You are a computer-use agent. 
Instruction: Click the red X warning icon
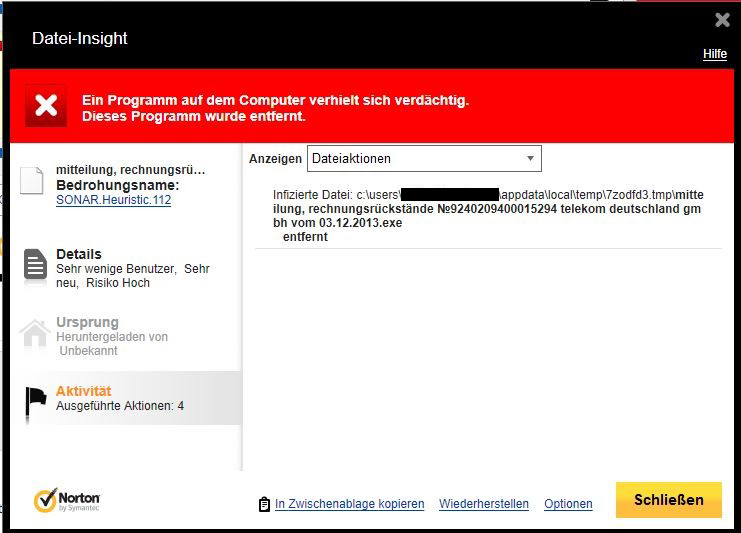coord(46,105)
